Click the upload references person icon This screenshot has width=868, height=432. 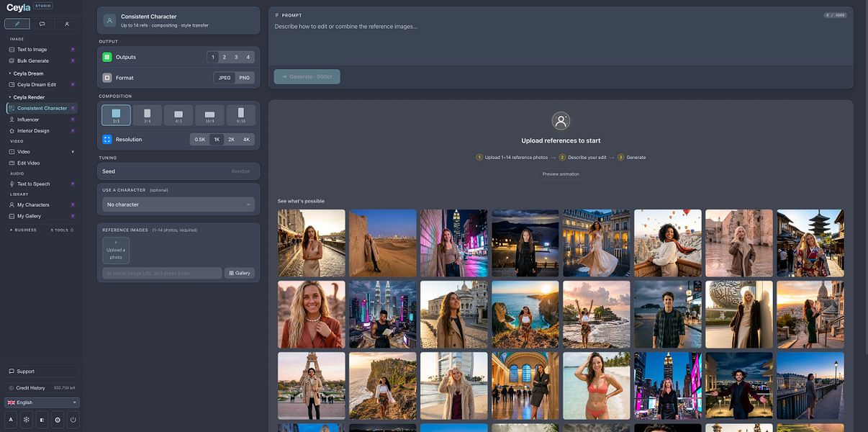coord(561,121)
